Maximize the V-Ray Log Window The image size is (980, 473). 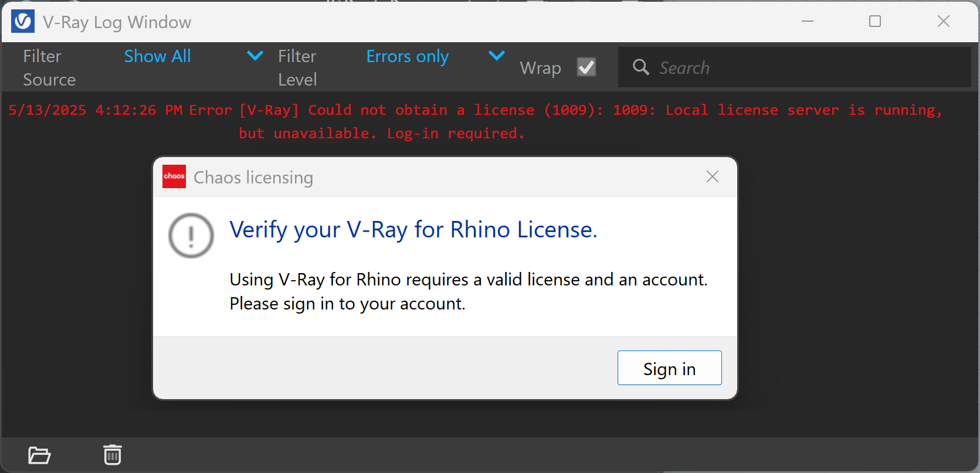coord(875,22)
